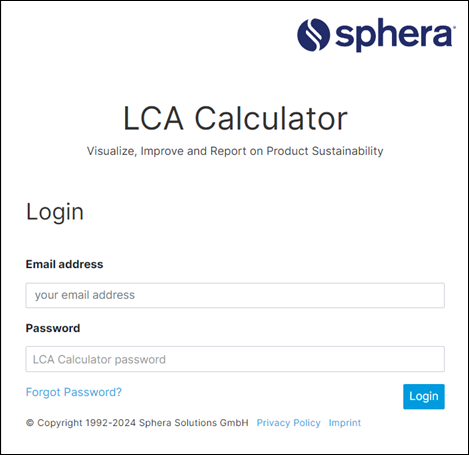Click the sphera wordmark text
Image resolution: width=469 pixels, height=455 pixels.
(x=394, y=36)
